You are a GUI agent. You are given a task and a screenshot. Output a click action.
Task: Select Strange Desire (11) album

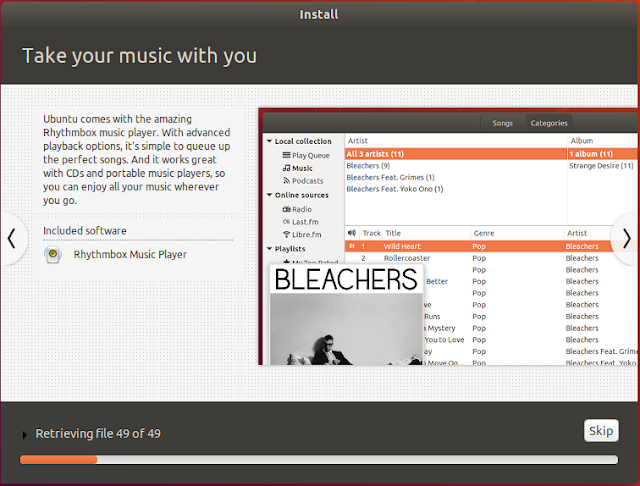point(602,166)
